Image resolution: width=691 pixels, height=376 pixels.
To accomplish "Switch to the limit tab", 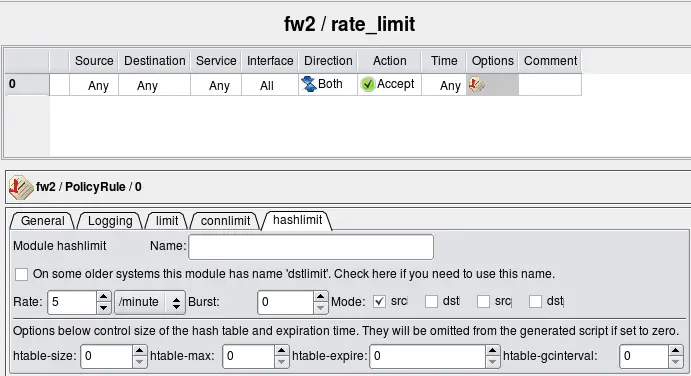I will click(167, 221).
